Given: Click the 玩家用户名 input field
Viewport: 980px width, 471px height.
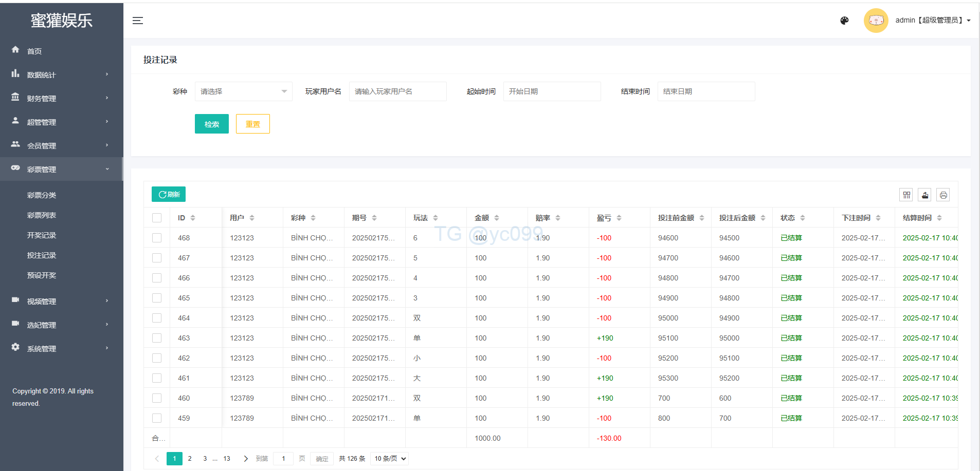Looking at the screenshot, I should (x=397, y=91).
